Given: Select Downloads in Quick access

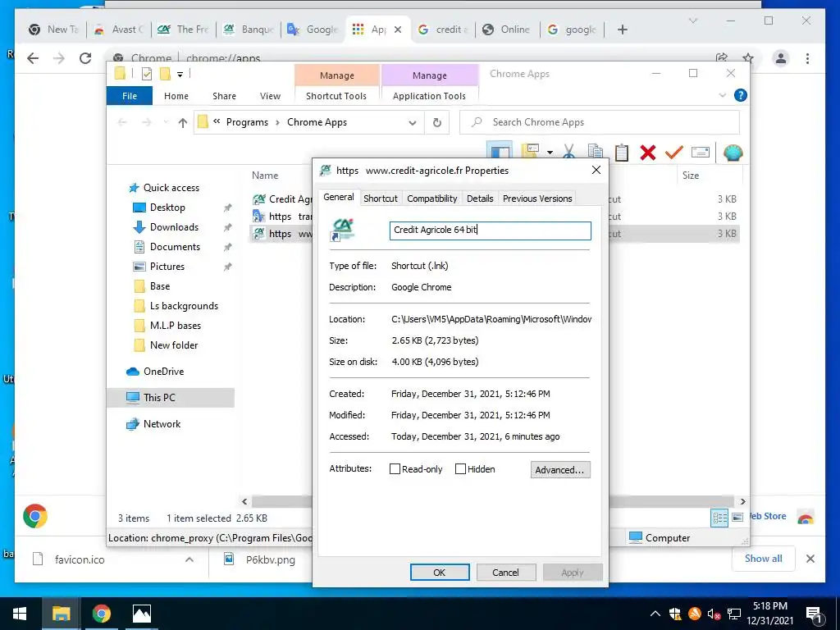Looking at the screenshot, I should (174, 227).
